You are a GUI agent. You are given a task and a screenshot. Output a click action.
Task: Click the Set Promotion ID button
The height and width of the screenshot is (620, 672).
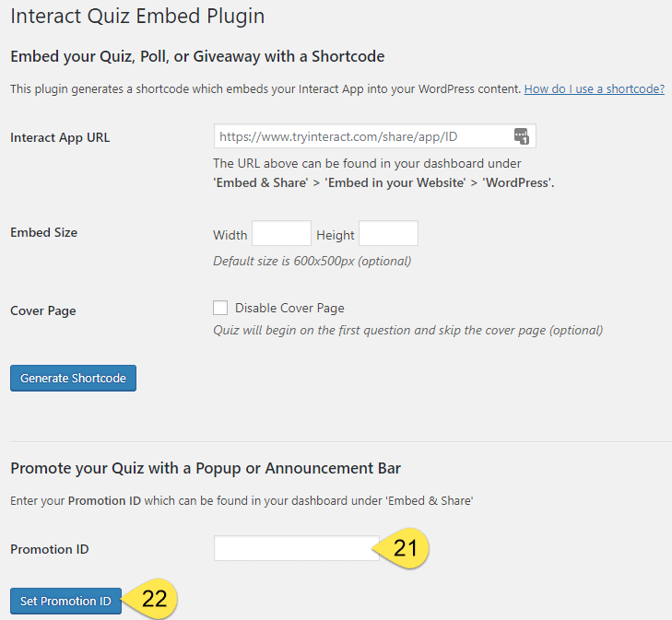tap(65, 601)
